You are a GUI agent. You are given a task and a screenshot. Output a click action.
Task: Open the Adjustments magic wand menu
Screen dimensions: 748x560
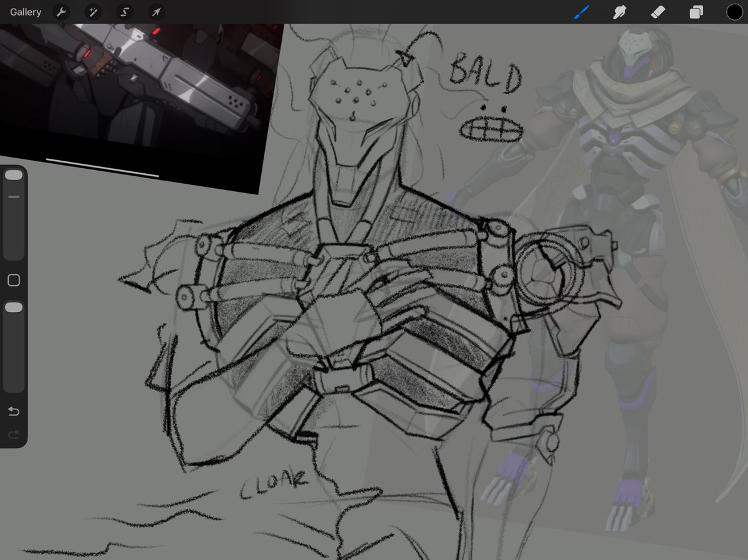click(x=93, y=12)
